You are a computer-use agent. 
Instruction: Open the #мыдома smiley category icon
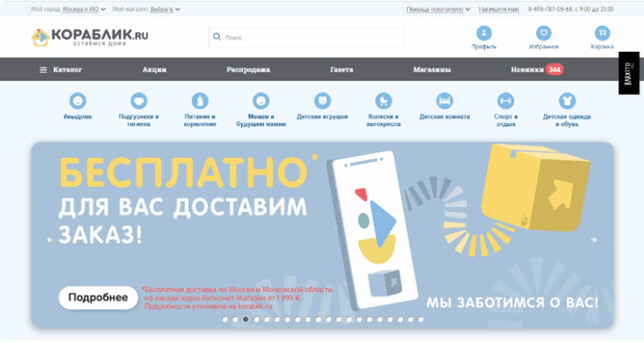coord(77,101)
